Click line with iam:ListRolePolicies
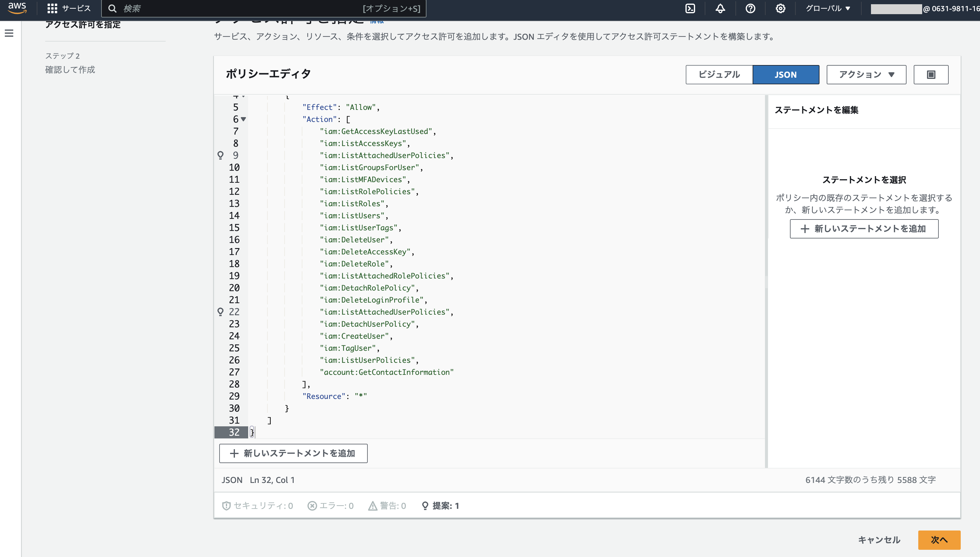The width and height of the screenshot is (980, 557). point(369,192)
